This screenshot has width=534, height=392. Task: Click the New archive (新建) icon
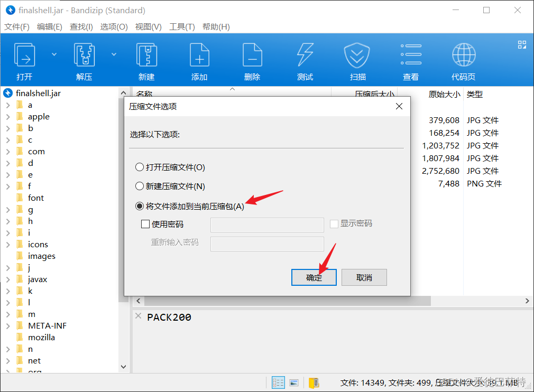point(146,55)
